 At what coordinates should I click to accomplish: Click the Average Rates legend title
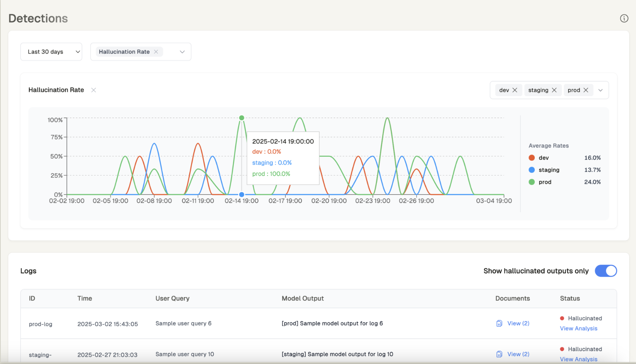pos(549,146)
